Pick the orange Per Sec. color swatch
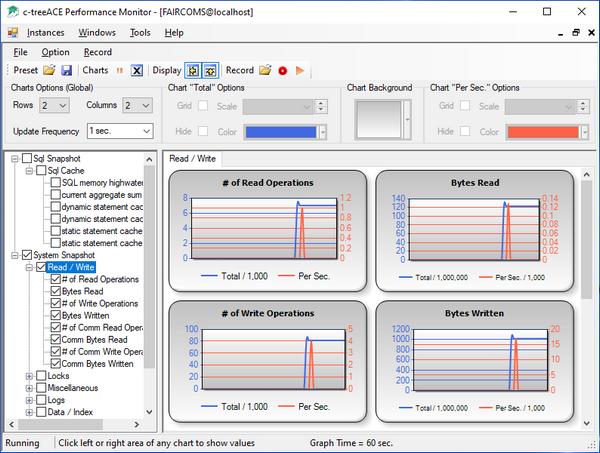The image size is (600, 453). pos(543,132)
